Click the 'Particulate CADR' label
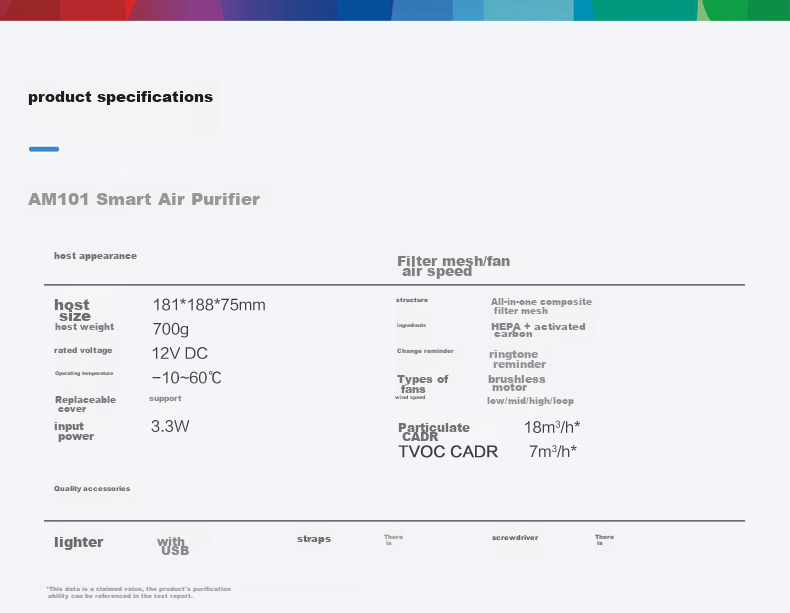This screenshot has height=613, width=790. pyautogui.click(x=434, y=432)
